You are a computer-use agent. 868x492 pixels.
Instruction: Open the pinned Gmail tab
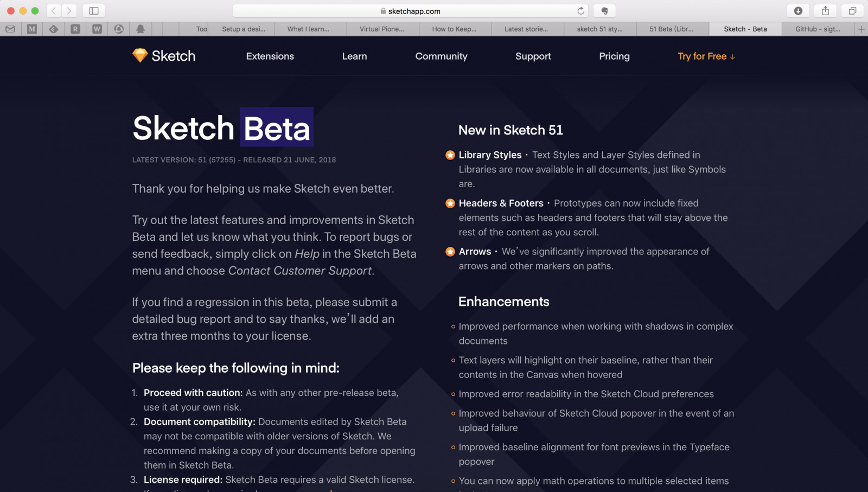coord(10,29)
